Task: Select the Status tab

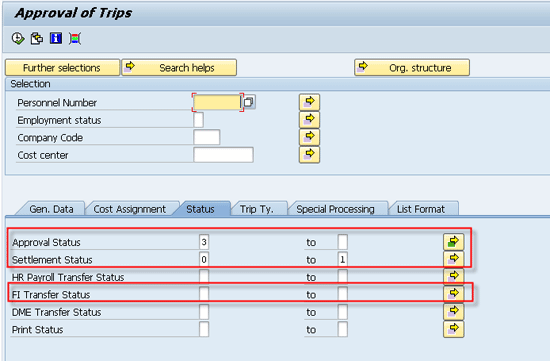Action: 200,209
